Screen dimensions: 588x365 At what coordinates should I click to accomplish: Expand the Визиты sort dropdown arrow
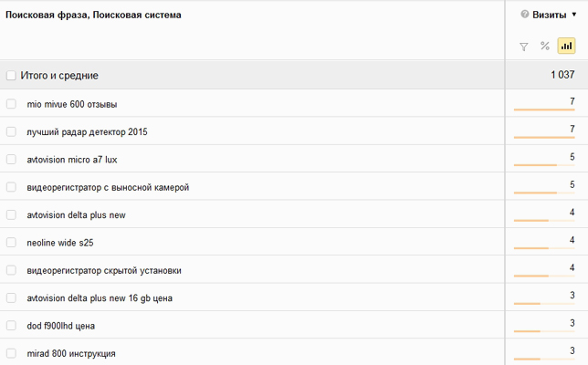pos(573,15)
